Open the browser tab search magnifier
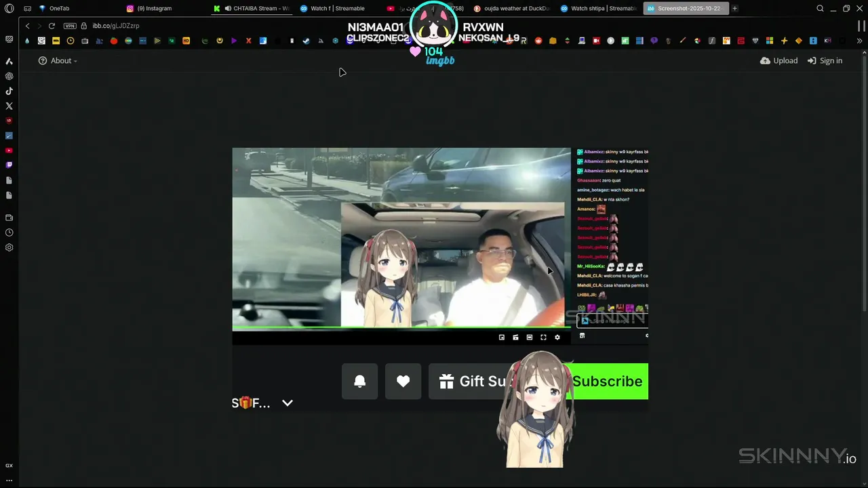 point(820,9)
